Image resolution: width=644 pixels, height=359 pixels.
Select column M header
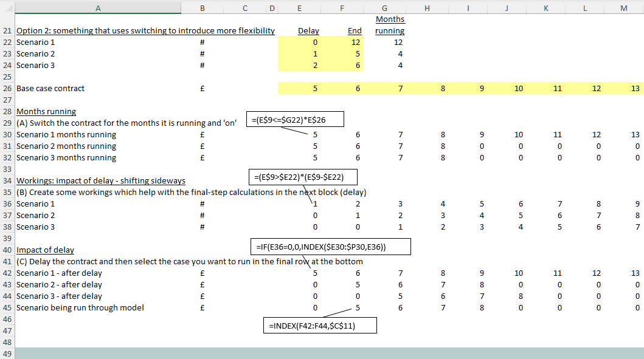pos(623,8)
